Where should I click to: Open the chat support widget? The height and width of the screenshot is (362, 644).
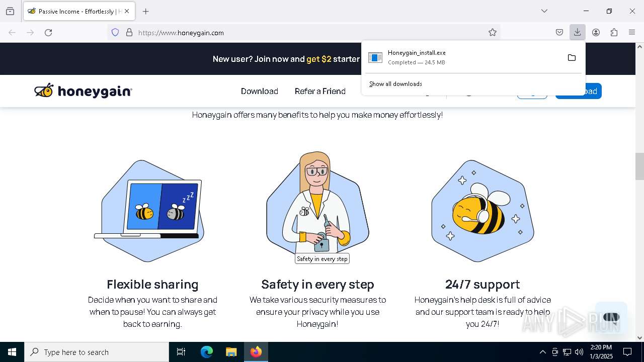(x=611, y=317)
